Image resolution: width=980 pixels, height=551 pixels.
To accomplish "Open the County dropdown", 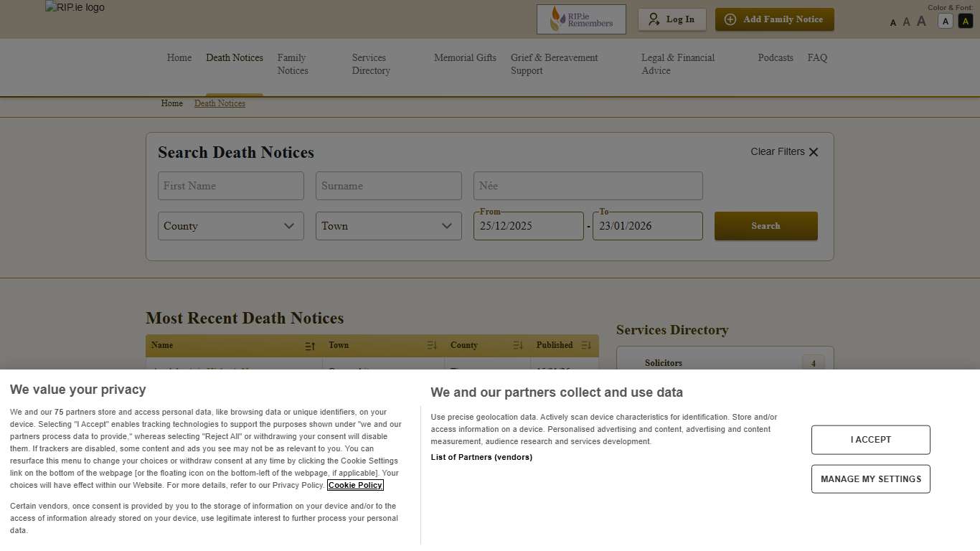I will click(230, 225).
